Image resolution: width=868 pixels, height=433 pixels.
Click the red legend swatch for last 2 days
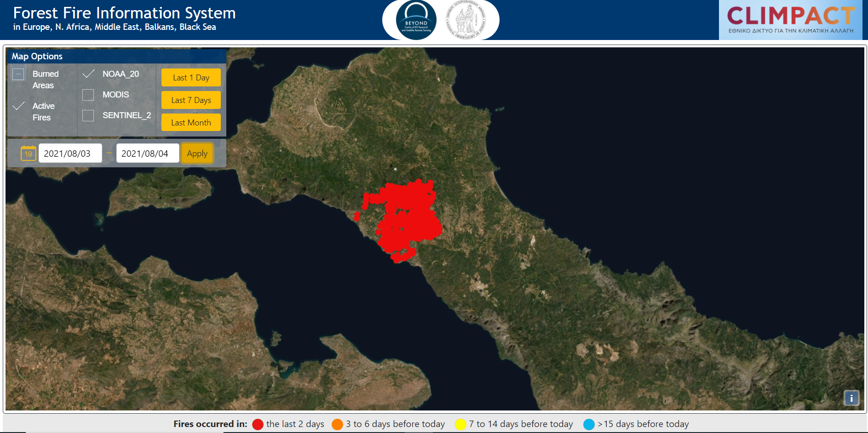[258, 424]
